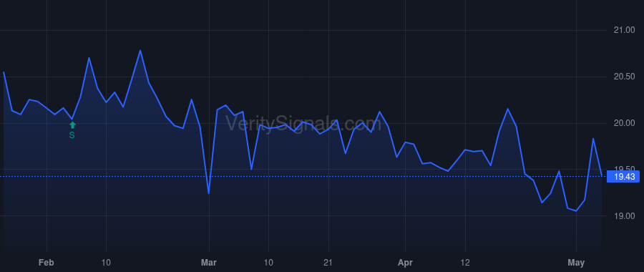Click the 21.00 price axis label
This screenshot has width=644, height=272.
click(x=624, y=30)
